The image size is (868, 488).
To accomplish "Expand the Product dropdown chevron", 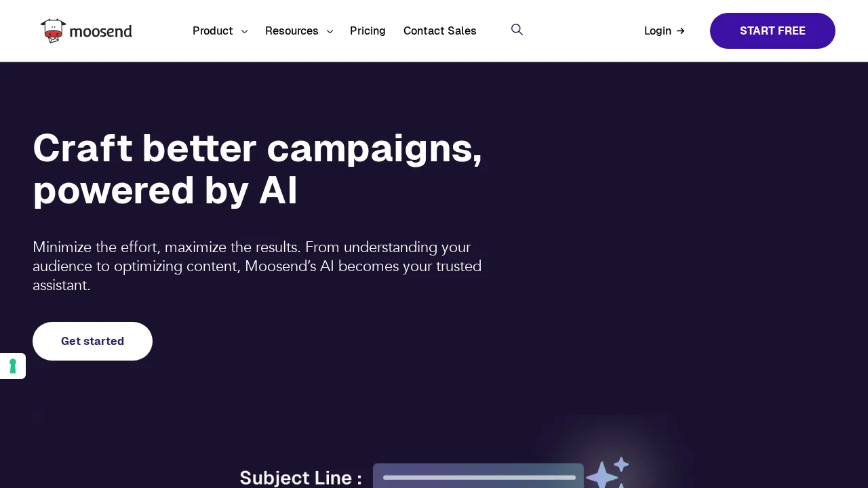I will tap(244, 31).
